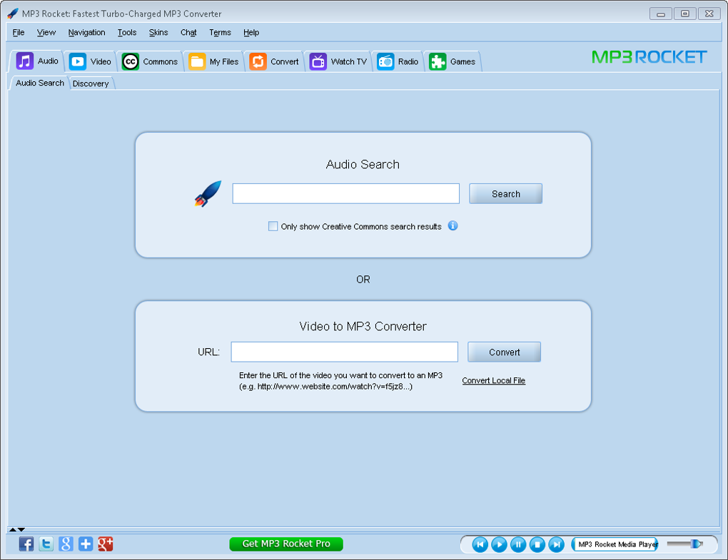Screen dimensions: 728x560
Task: Open the Help menu
Action: (251, 33)
